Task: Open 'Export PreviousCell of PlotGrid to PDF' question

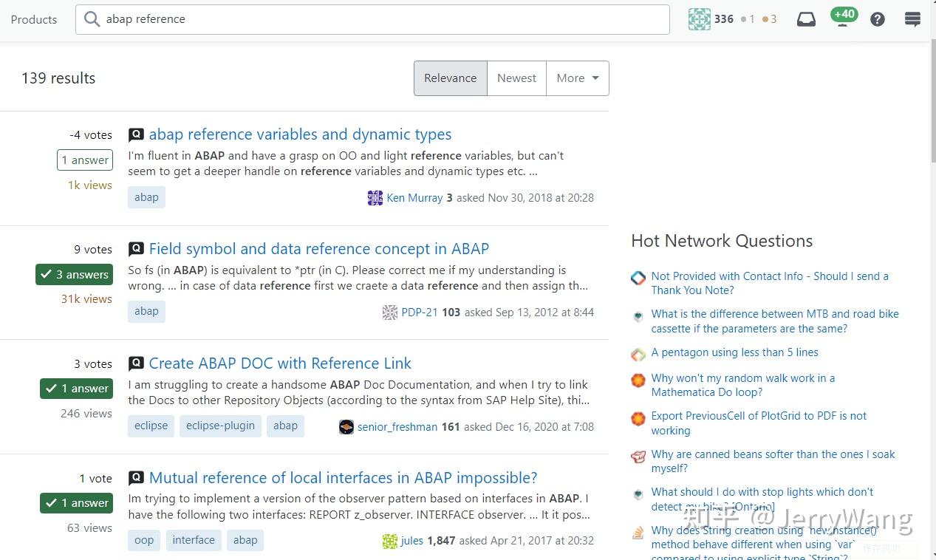Action: point(759,423)
